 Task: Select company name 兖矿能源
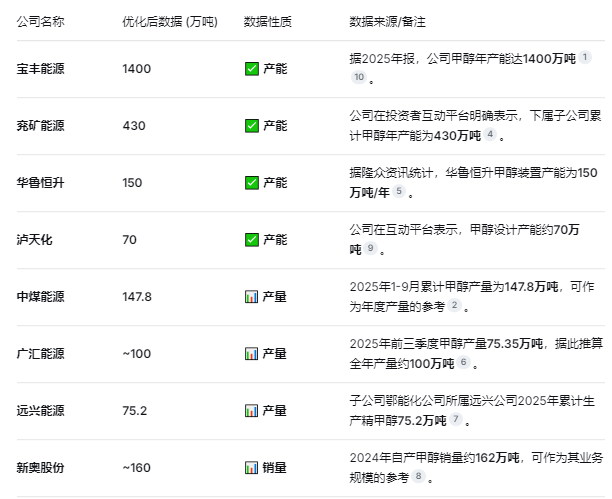tap(40, 126)
